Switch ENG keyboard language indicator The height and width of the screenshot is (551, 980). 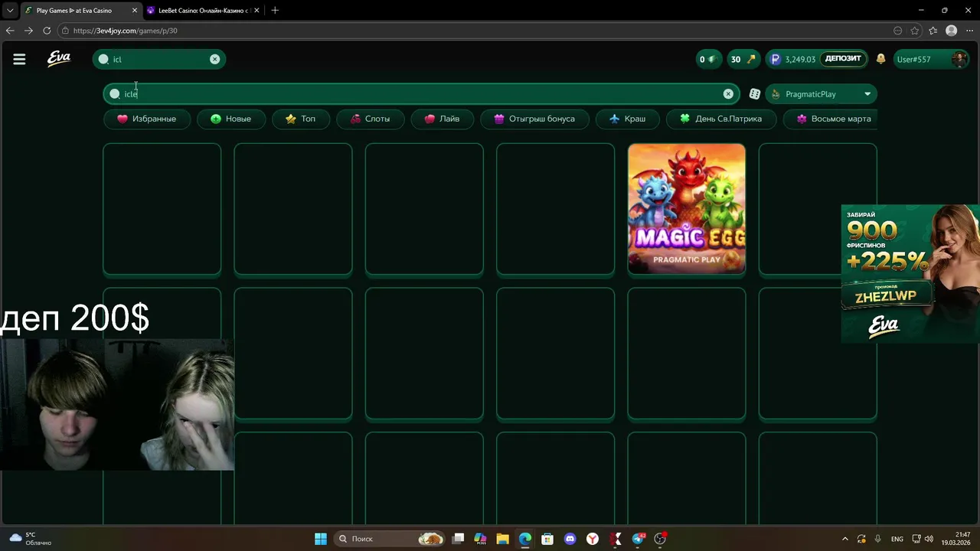click(x=897, y=539)
